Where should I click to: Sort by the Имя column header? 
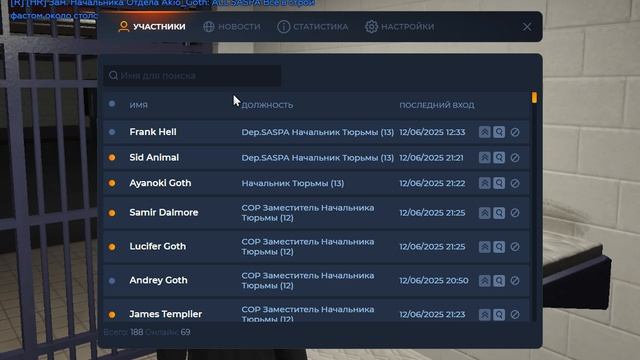(138, 105)
